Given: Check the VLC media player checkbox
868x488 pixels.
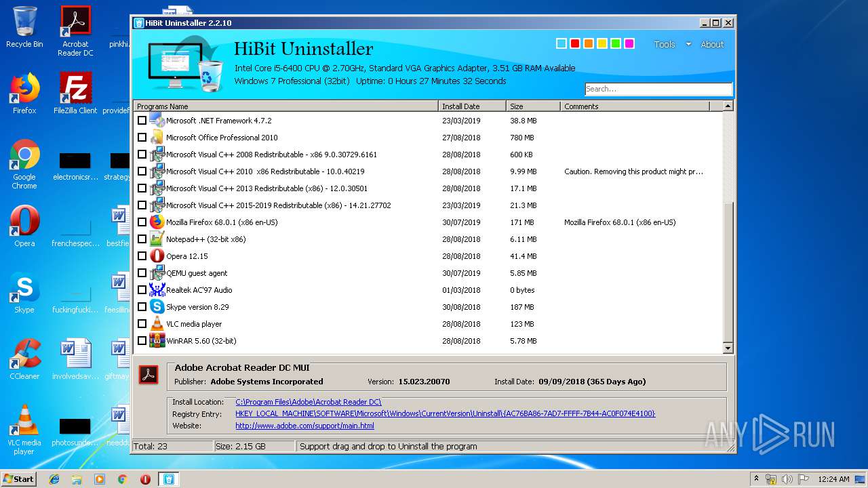Looking at the screenshot, I should [142, 324].
